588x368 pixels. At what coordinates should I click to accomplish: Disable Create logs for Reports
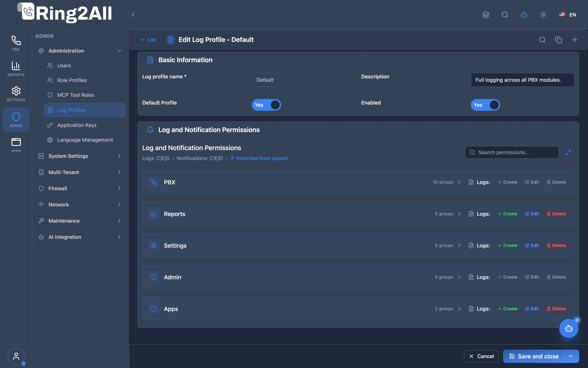click(x=508, y=214)
